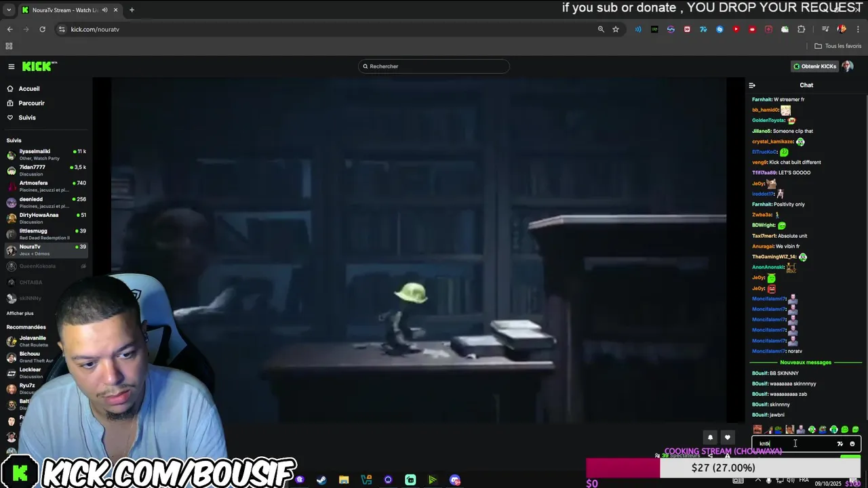Viewport: 868px width, 488px height.
Task: Bookmark this page with star icon
Action: pyautogui.click(x=616, y=29)
